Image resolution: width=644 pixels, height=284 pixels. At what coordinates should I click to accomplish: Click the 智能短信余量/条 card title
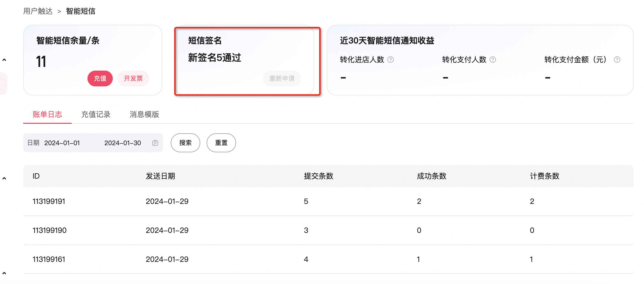click(68, 41)
